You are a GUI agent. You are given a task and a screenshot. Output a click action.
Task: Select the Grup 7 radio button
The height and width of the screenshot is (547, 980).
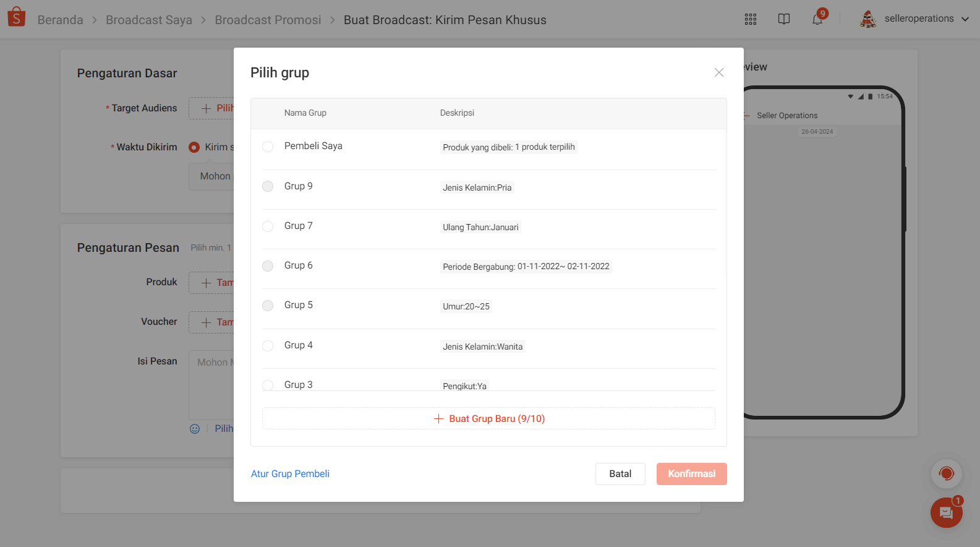click(268, 226)
